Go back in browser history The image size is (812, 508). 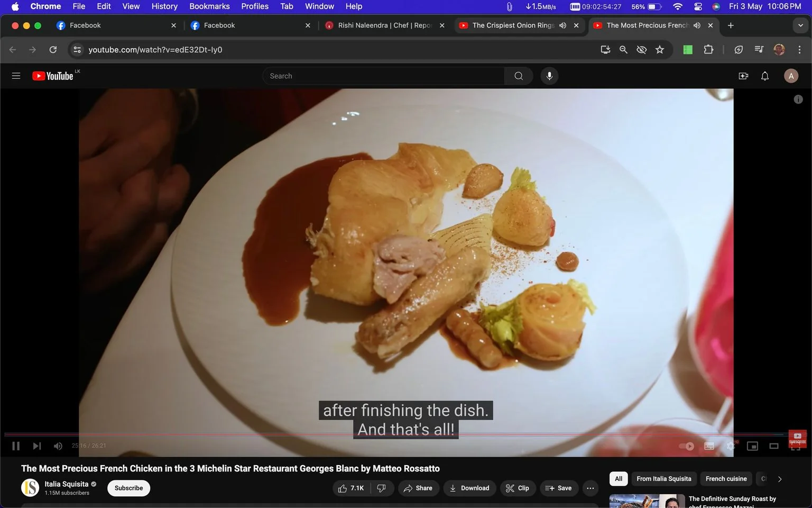click(13, 49)
